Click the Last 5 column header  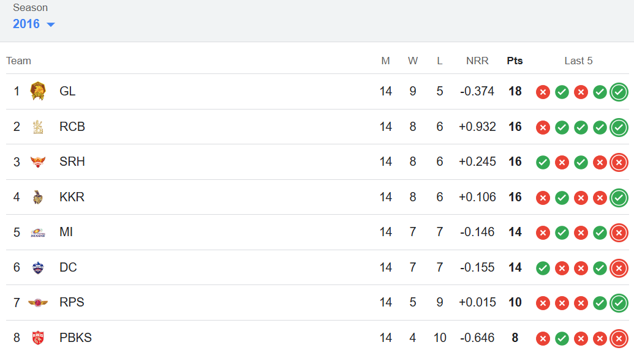tap(578, 61)
